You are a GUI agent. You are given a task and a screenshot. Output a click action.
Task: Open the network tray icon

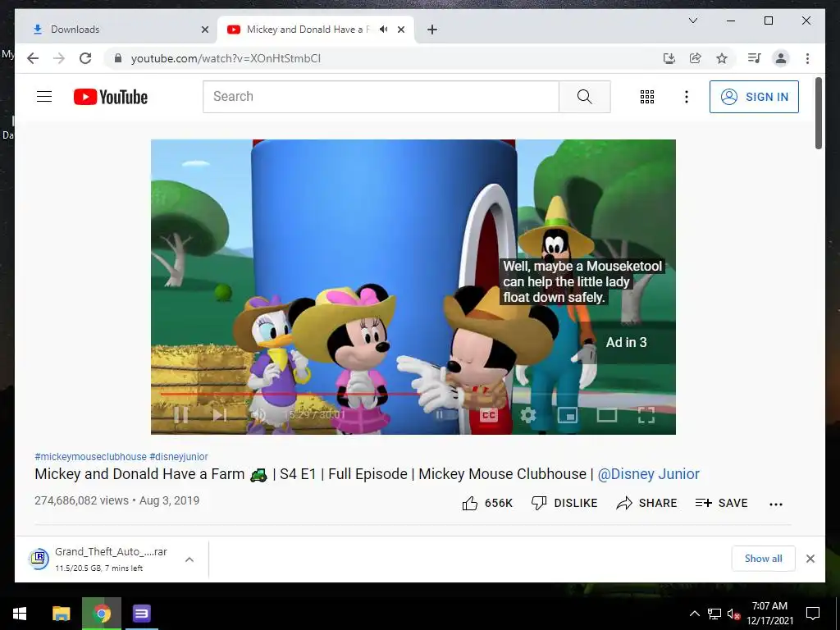click(x=714, y=614)
